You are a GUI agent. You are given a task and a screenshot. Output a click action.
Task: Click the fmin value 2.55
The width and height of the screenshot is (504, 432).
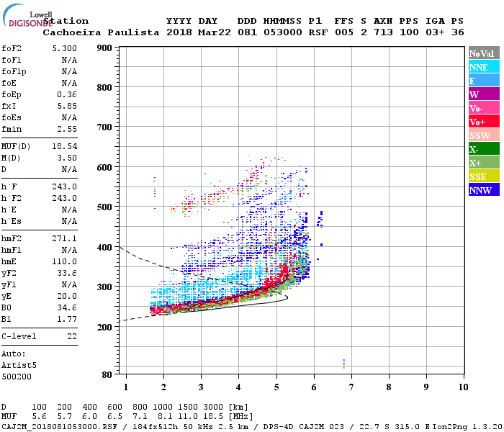click(x=67, y=129)
